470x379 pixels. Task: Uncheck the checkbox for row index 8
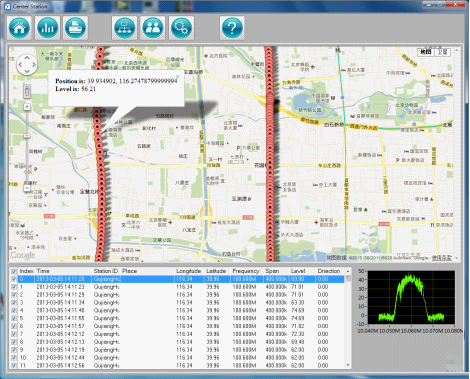coord(14,342)
